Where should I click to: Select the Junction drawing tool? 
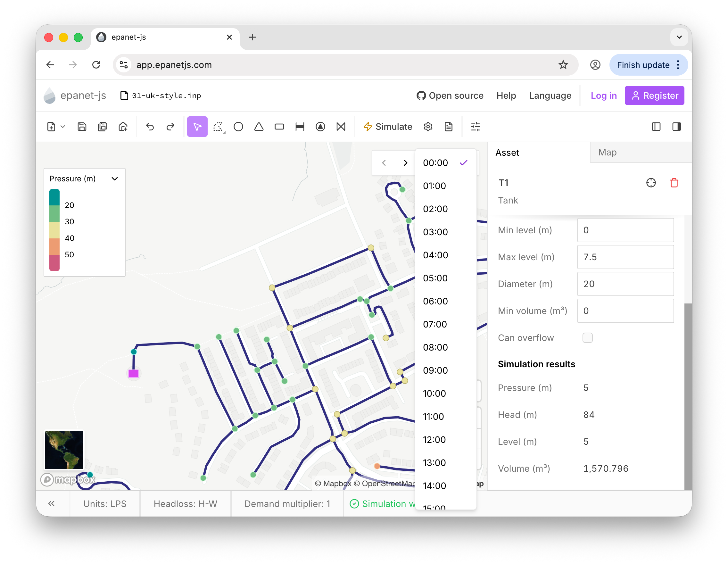238,127
